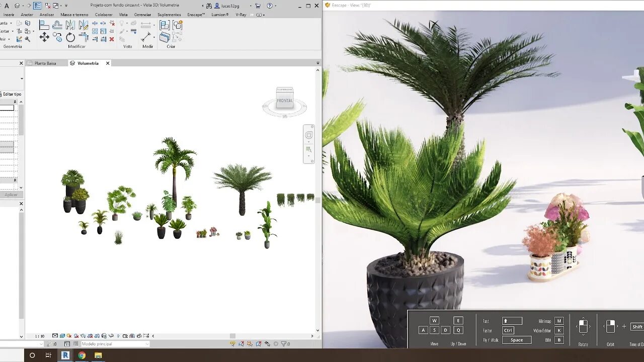Click the Thin Lines icon in quick access
The height and width of the screenshot is (362, 644).
(x=37, y=6)
